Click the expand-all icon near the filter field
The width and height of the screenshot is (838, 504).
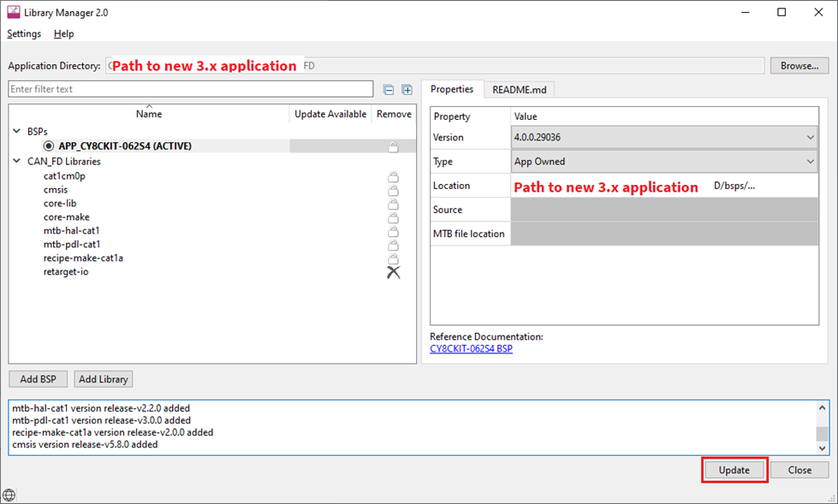(407, 89)
